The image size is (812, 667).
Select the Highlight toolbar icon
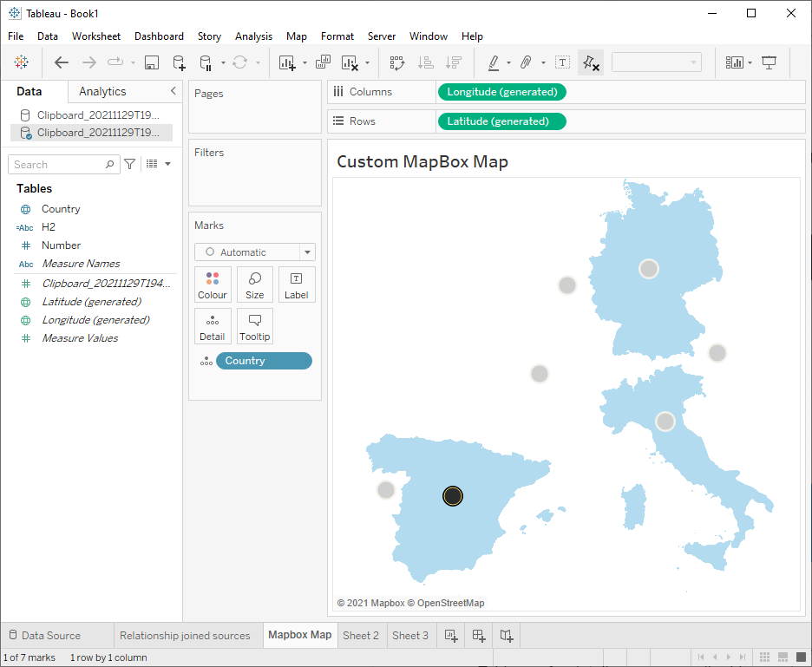click(x=495, y=62)
